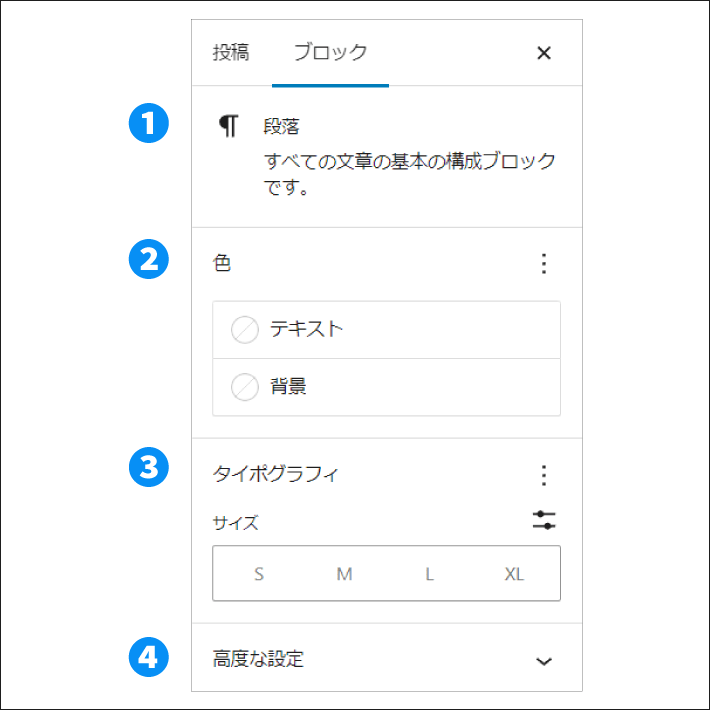Expand the 高度な設定 section chevron
Image resolution: width=710 pixels, height=710 pixels.
(x=544, y=661)
